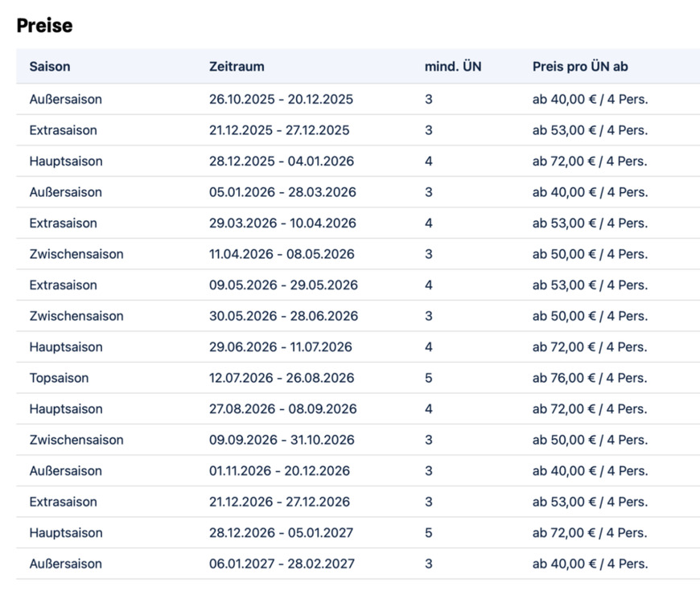
Task: Select date range 21.12.2025 - 27.12.2025
Action: coord(279,130)
